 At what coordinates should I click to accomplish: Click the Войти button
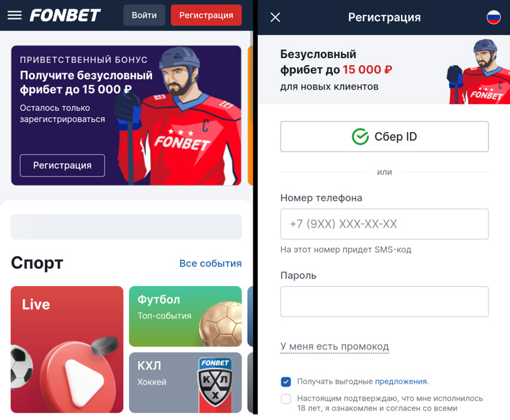pos(144,15)
